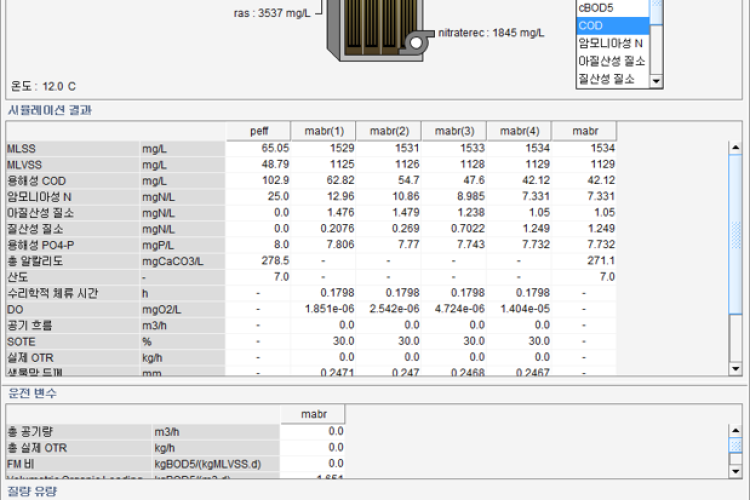Select the FM 비 row label

point(79,464)
